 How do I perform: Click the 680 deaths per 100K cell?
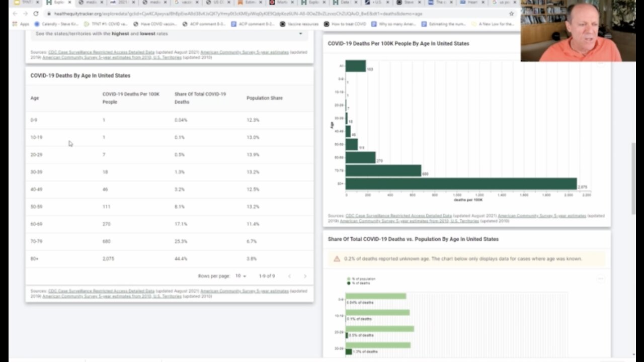(x=106, y=241)
